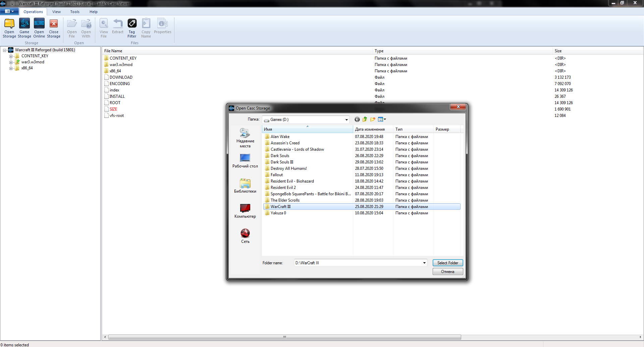Screen dimensions: 644x347
Task: Select the Castlevania - Lords of Shadow folder
Action: [x=297, y=149]
